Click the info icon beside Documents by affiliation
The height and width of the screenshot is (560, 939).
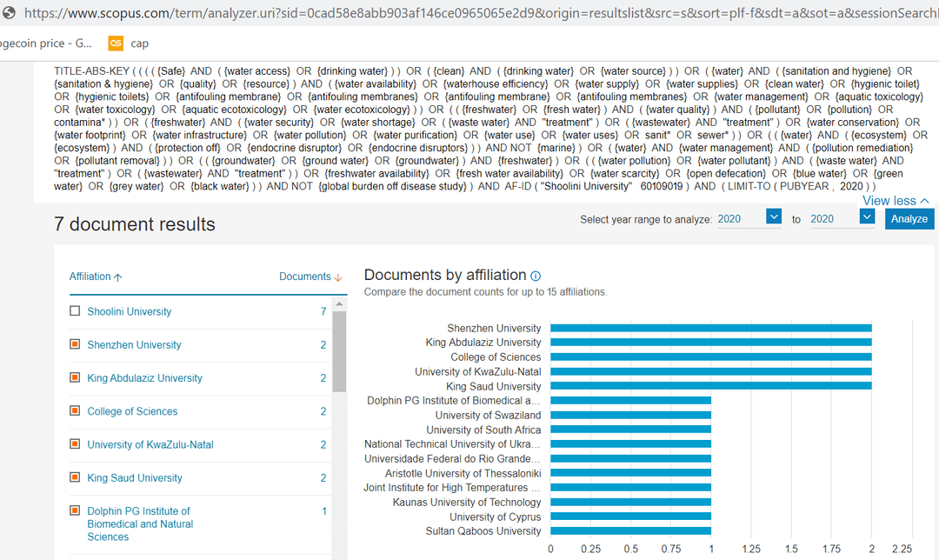coord(536,277)
